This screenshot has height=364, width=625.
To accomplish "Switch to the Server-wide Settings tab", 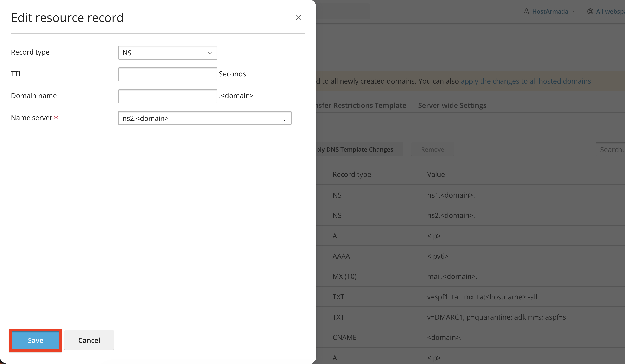I will point(452,105).
